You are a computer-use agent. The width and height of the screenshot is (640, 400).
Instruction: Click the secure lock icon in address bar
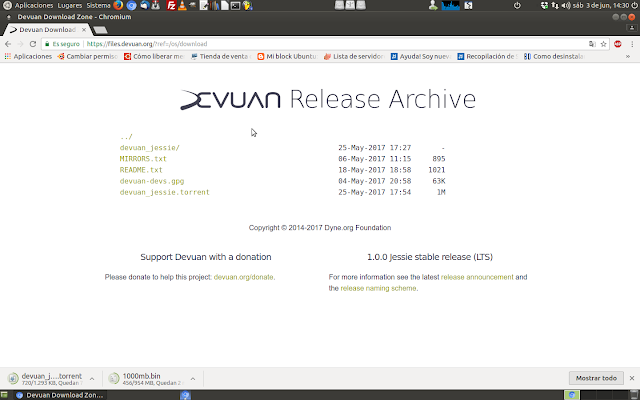pos(47,44)
